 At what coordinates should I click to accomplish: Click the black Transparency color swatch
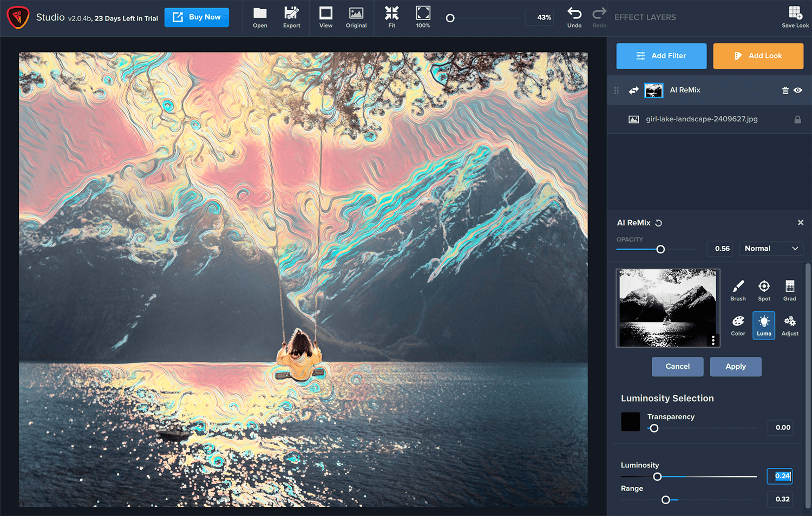click(x=631, y=422)
